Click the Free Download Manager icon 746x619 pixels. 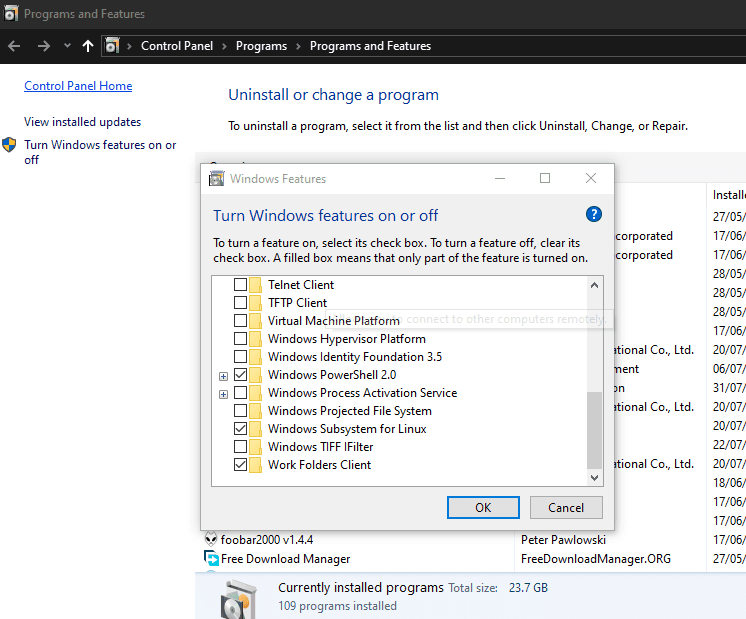click(x=211, y=558)
